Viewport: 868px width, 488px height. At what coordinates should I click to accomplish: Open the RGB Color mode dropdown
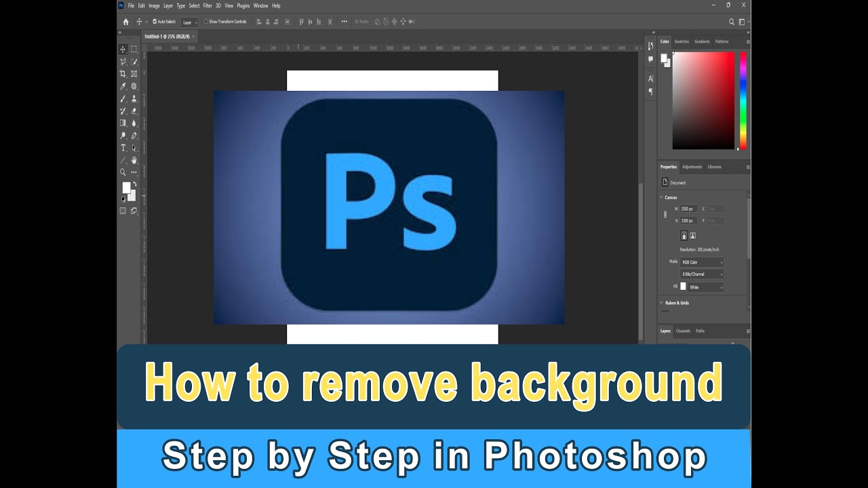tap(702, 262)
